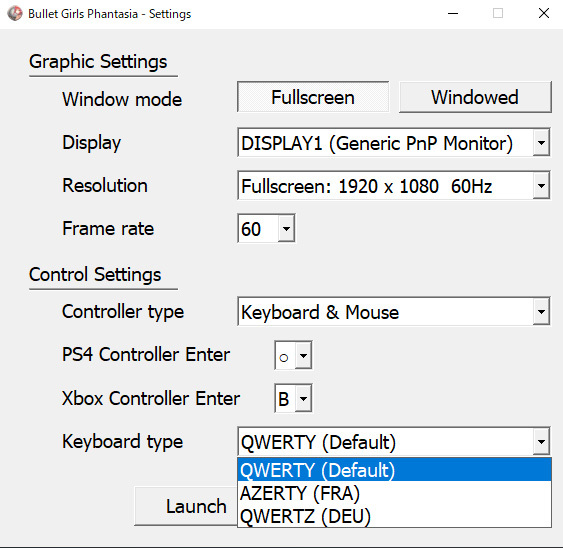Image resolution: width=563 pixels, height=548 pixels.
Task: Minimize the Settings window
Action: [453, 14]
